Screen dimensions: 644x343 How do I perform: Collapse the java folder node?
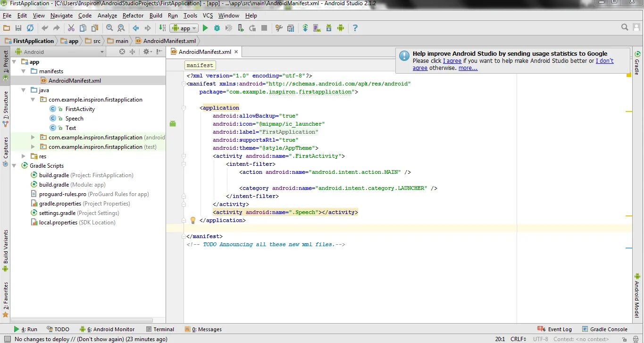(24, 90)
